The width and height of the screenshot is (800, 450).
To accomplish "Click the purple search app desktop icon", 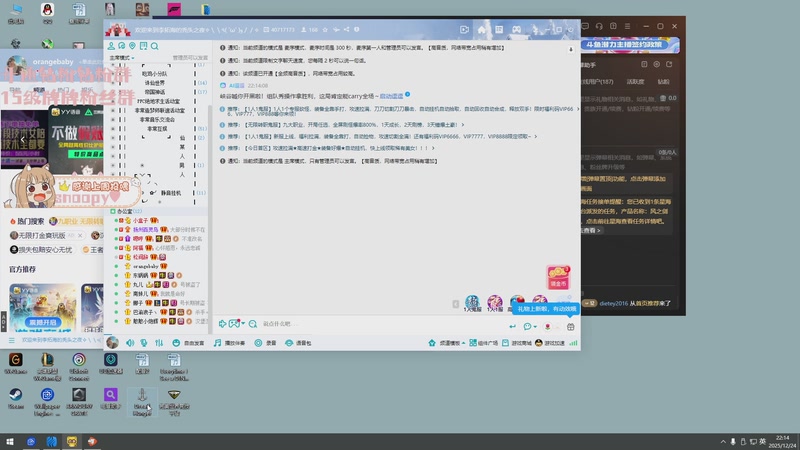I will coord(111,398).
